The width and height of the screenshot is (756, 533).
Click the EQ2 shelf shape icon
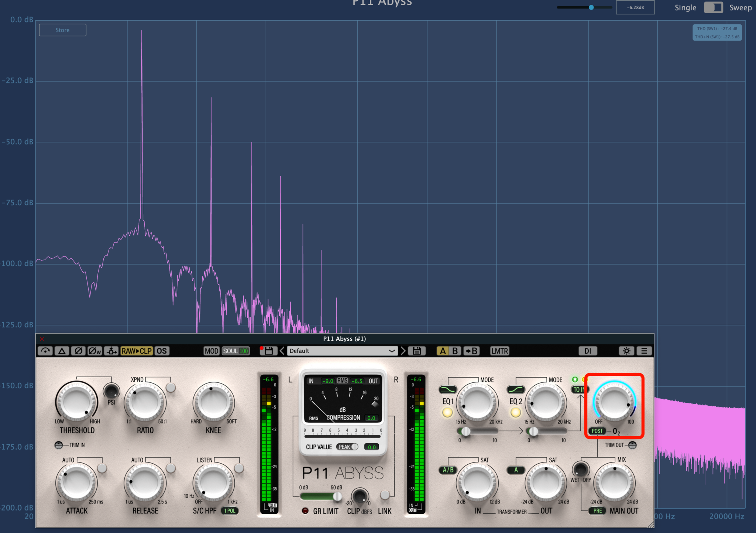[x=515, y=389]
